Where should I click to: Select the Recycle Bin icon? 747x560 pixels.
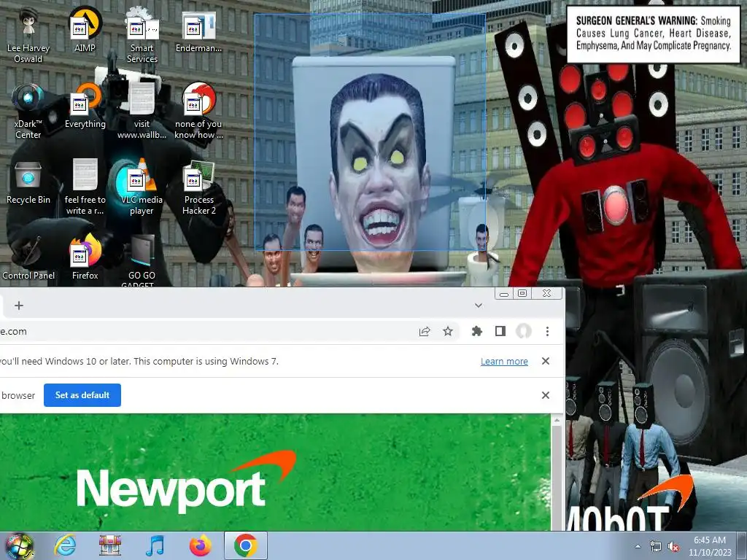click(x=28, y=182)
